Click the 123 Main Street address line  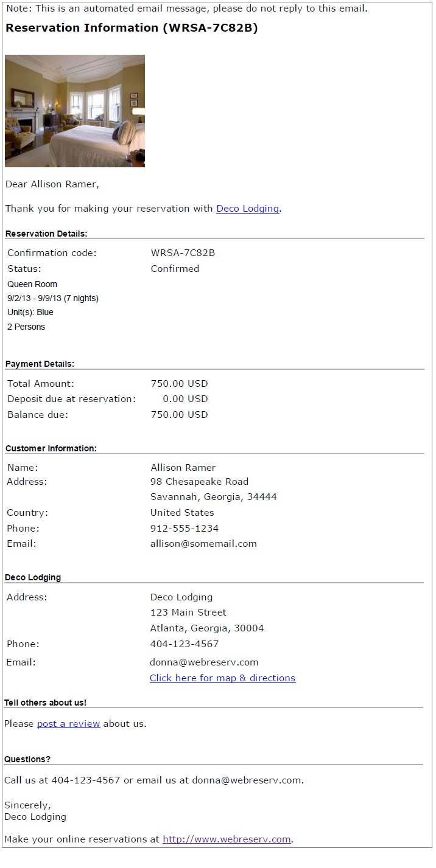188,613
